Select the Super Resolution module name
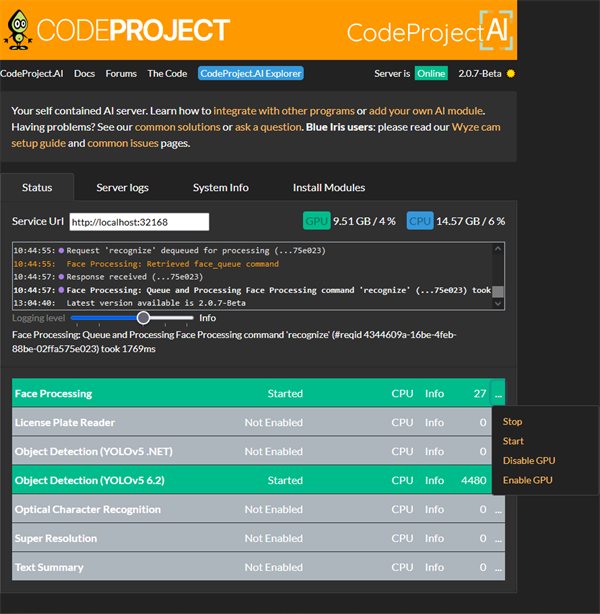 pos(56,538)
